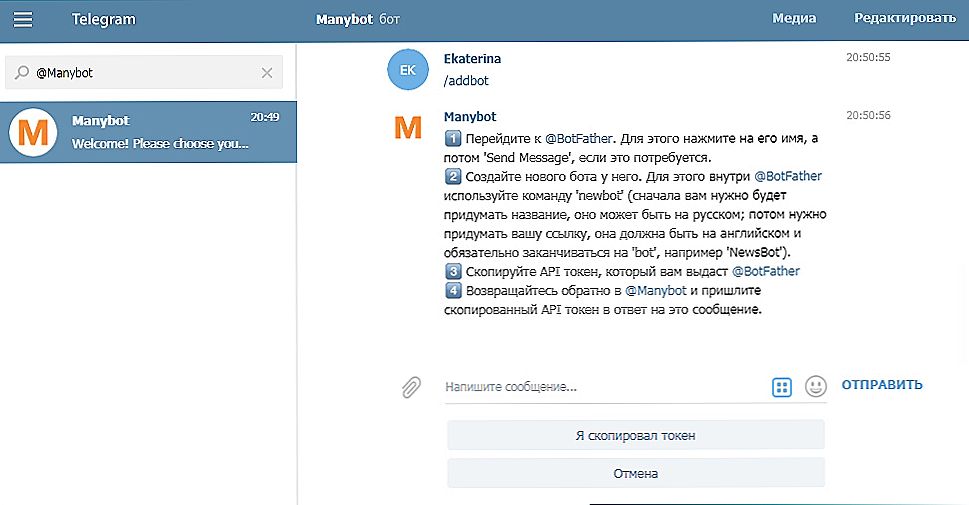Click the ОТПРАВИТЬ send button

881,385
